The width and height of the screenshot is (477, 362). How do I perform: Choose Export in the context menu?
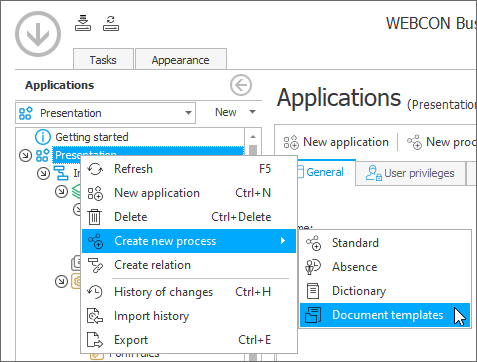[x=189, y=340]
